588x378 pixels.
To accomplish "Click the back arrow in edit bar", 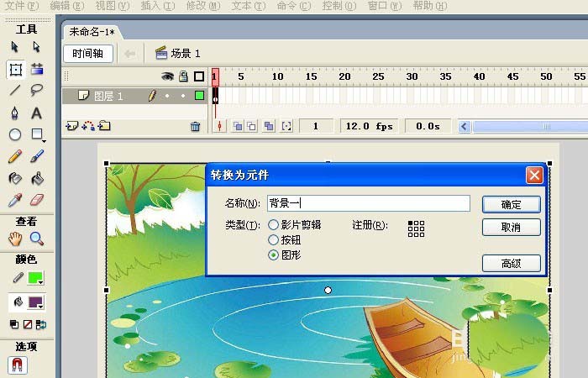I will (x=129, y=54).
